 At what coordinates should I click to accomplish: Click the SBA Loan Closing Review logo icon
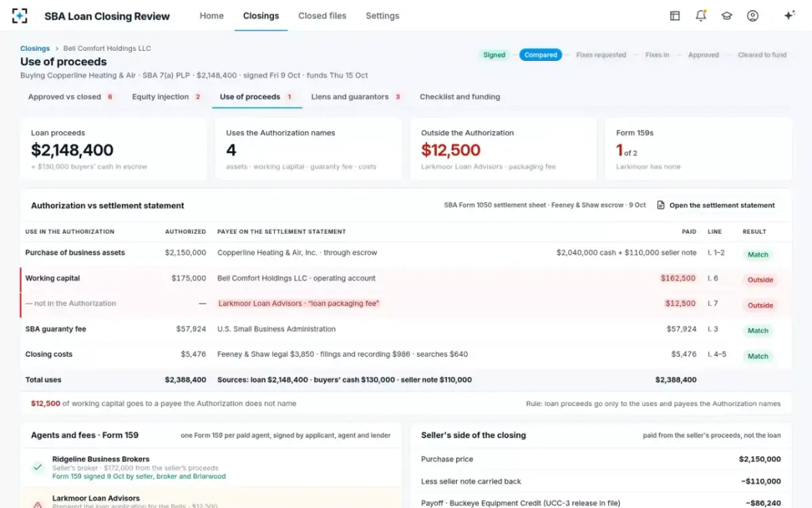(x=20, y=16)
